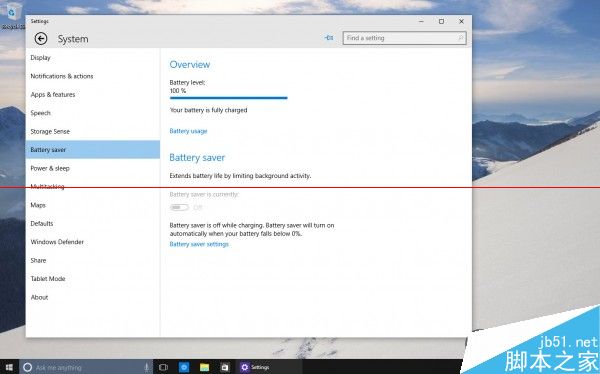Image resolution: width=600 pixels, height=374 pixels.
Task: Open the Store taskbar icon
Action: [x=225, y=367]
